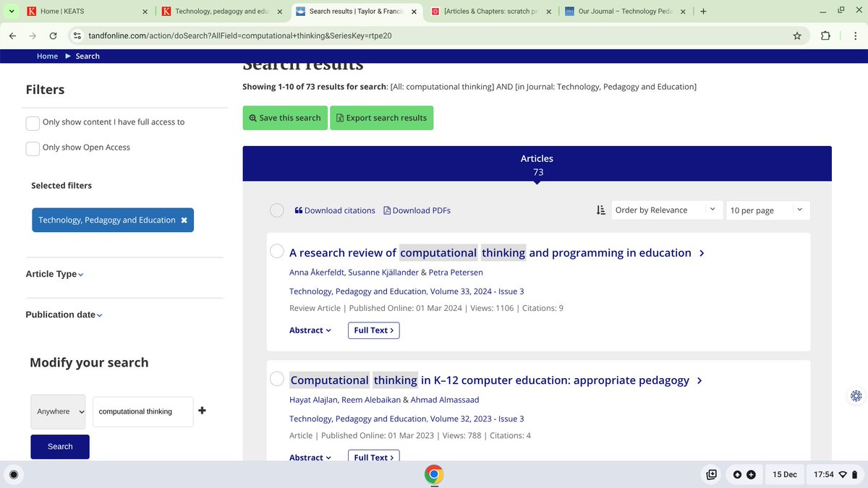Open Volume 32, 2023 - Issue 3 link
868x488 pixels.
point(477,419)
